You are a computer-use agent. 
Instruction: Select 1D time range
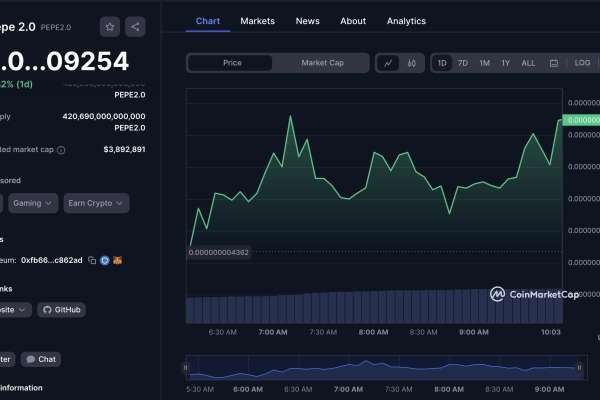click(x=442, y=63)
